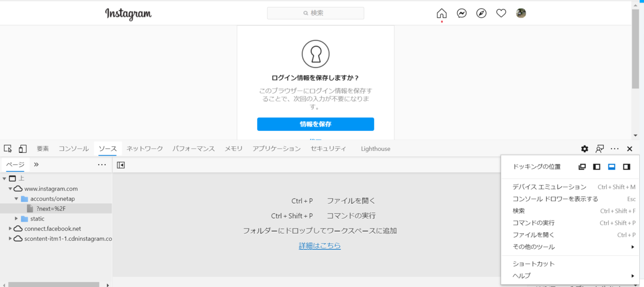Click the Instagram 検索 search field
Viewport: 644px width, 287px height.
316,13
